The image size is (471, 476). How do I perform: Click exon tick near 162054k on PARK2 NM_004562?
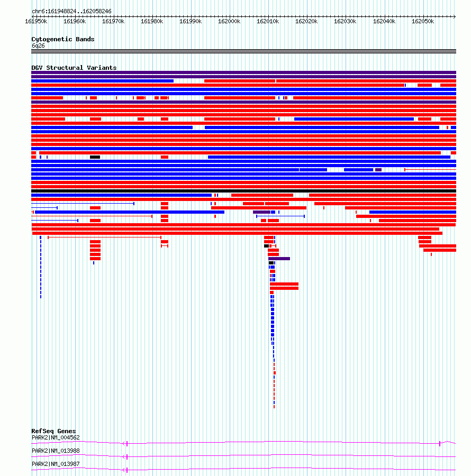440,444
